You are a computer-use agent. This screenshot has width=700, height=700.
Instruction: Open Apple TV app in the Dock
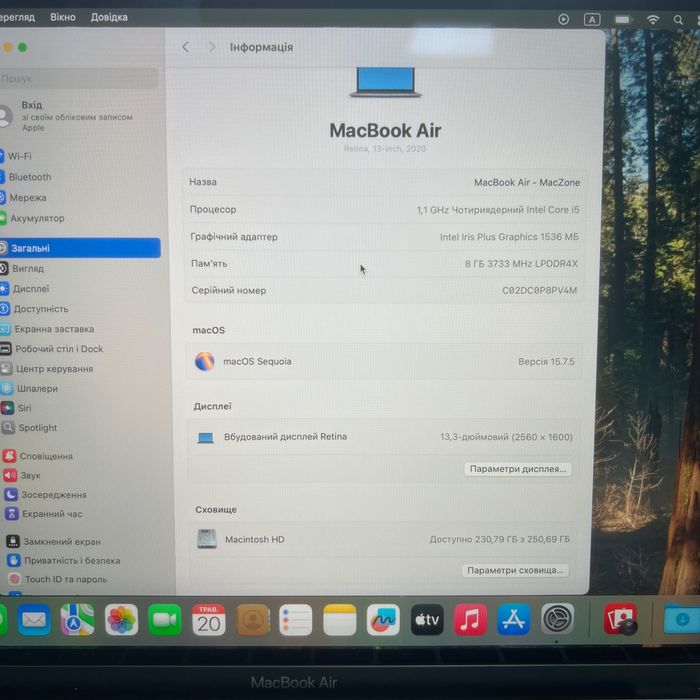427,620
